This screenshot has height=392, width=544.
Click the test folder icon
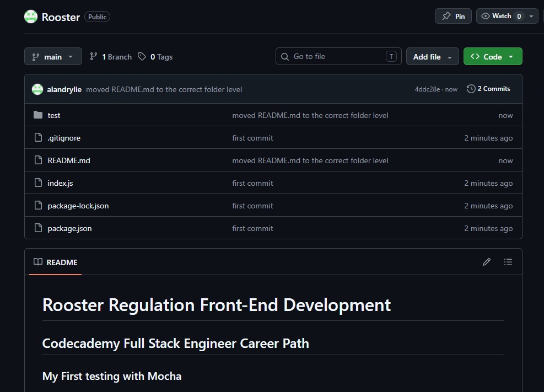38,115
